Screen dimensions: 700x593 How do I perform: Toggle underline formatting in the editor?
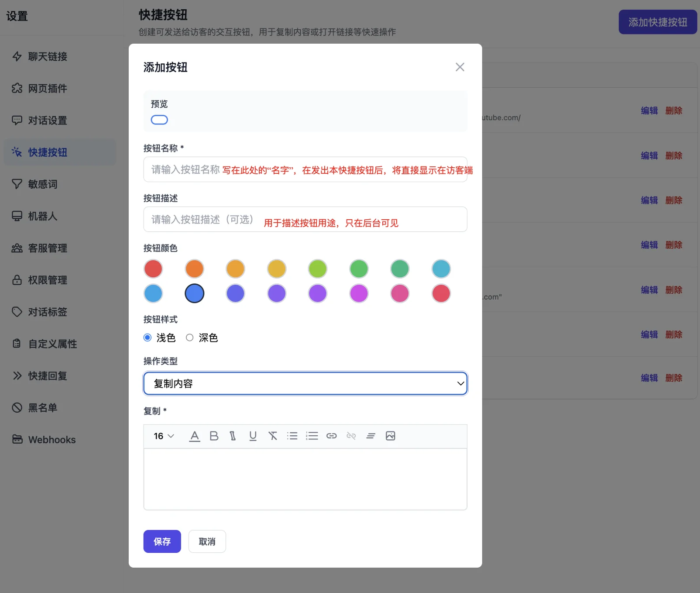pos(253,436)
